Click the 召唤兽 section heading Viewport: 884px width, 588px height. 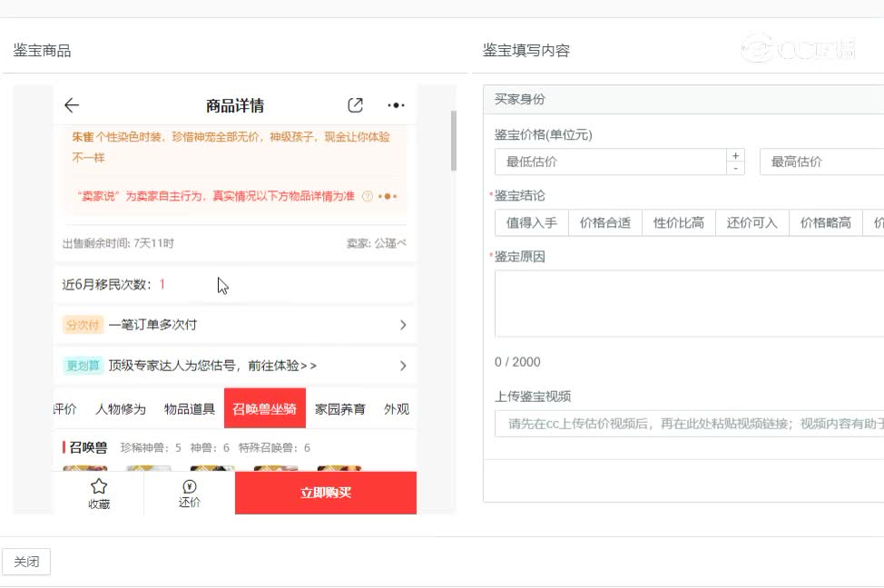point(88,447)
